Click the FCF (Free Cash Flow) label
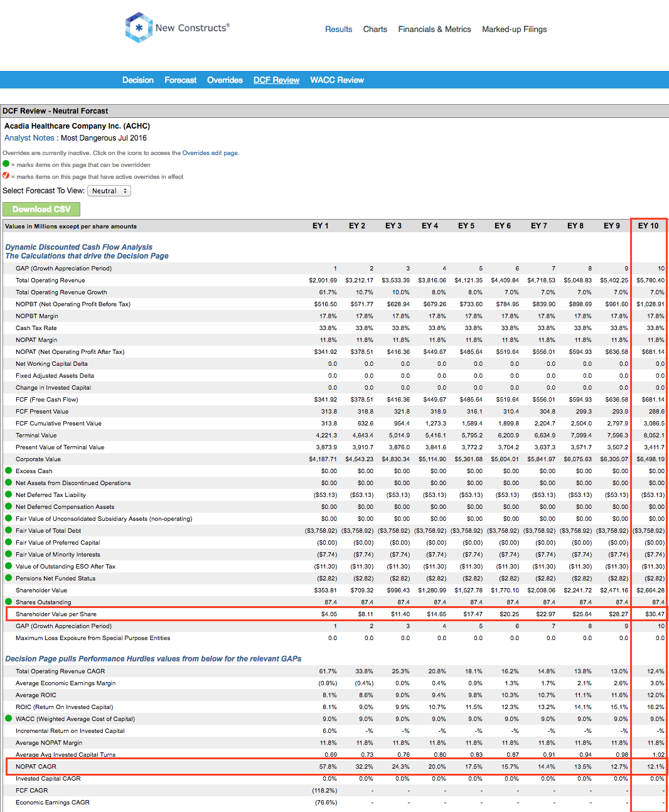The height and width of the screenshot is (812, 669). (47, 399)
